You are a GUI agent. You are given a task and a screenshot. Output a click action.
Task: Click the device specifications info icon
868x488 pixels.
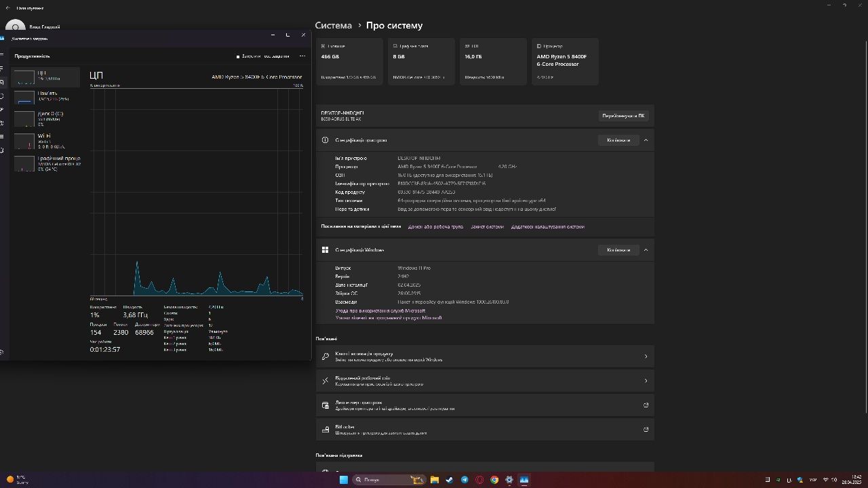click(325, 140)
